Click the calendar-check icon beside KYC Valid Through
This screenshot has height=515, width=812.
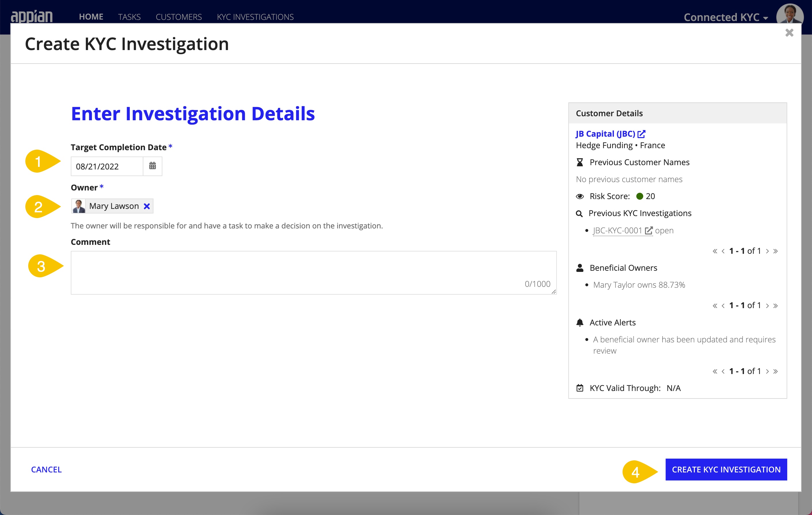click(580, 388)
